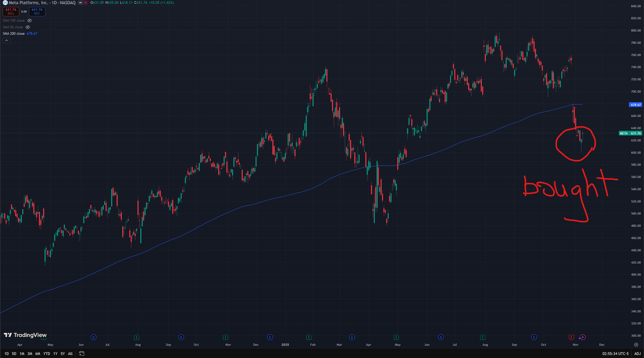Click the blue BUY 631.76 button
This screenshot has width=644, height=358.
click(37, 11)
